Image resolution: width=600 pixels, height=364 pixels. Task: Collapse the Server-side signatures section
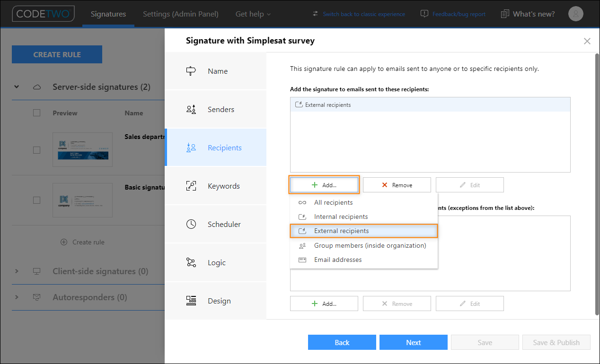tap(17, 87)
